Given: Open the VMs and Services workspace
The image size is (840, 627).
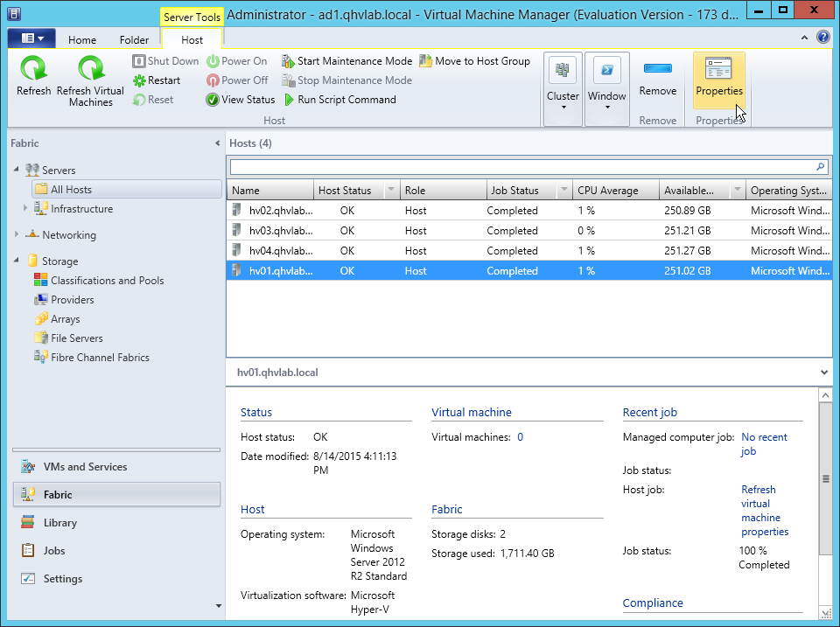Looking at the screenshot, I should pos(85,467).
